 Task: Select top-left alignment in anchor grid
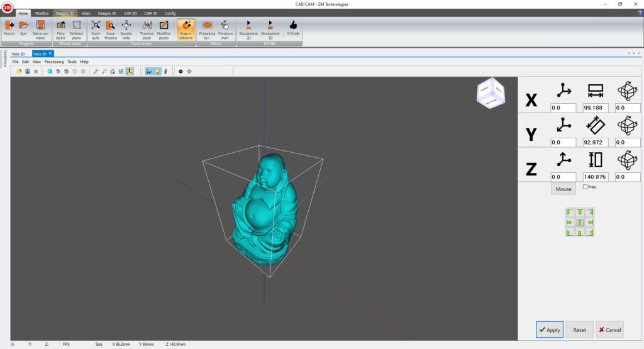(x=569, y=213)
